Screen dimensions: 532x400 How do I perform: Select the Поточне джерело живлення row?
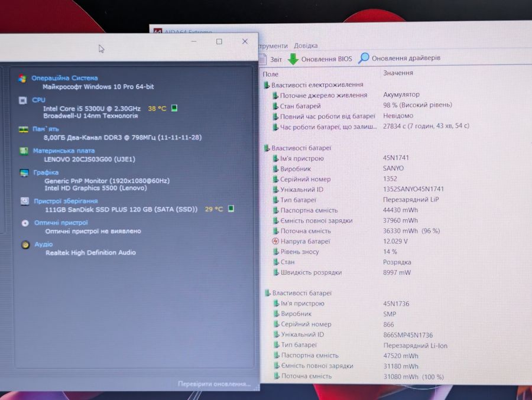[x=320, y=96]
